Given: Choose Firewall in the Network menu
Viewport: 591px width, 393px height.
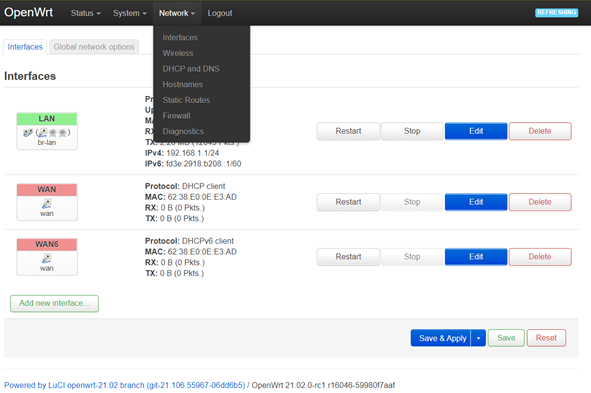Looking at the screenshot, I should pos(176,116).
